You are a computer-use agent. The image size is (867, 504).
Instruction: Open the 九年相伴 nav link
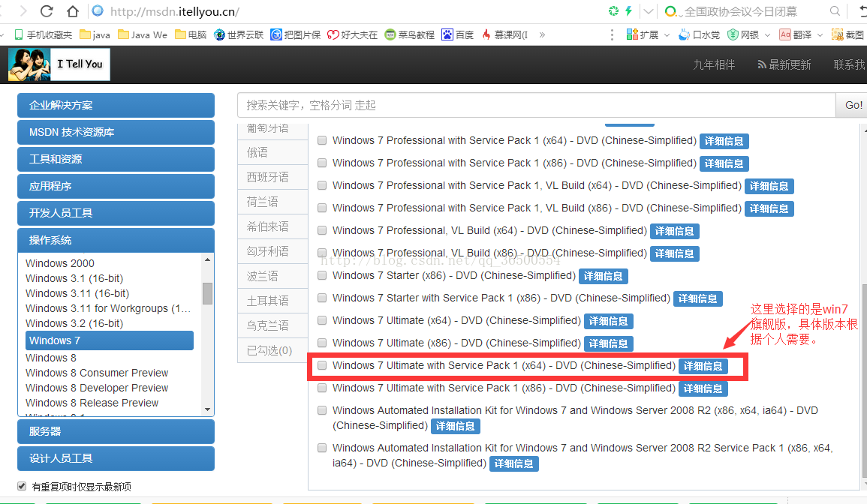714,64
